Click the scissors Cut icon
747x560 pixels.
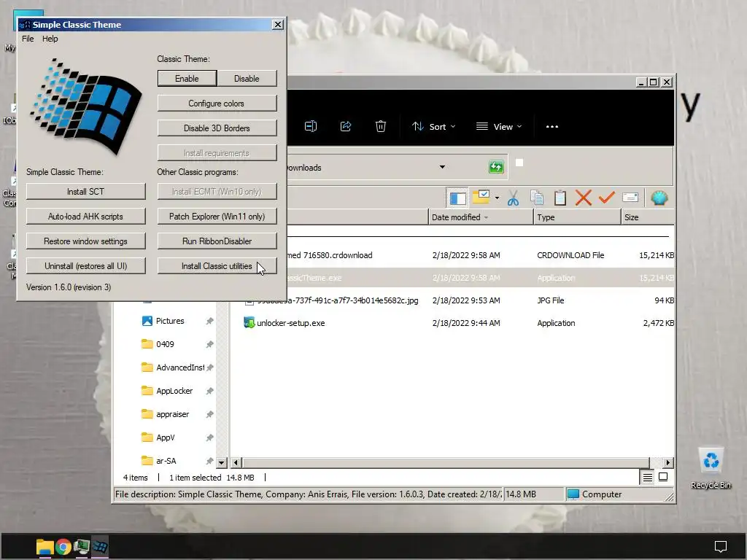click(513, 198)
